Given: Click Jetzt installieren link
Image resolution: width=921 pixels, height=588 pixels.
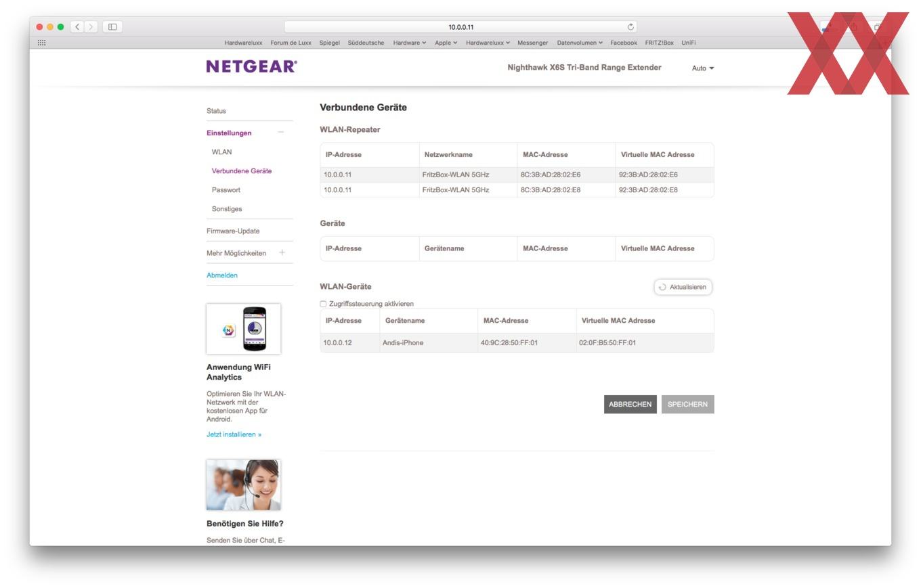Looking at the screenshot, I should point(234,434).
